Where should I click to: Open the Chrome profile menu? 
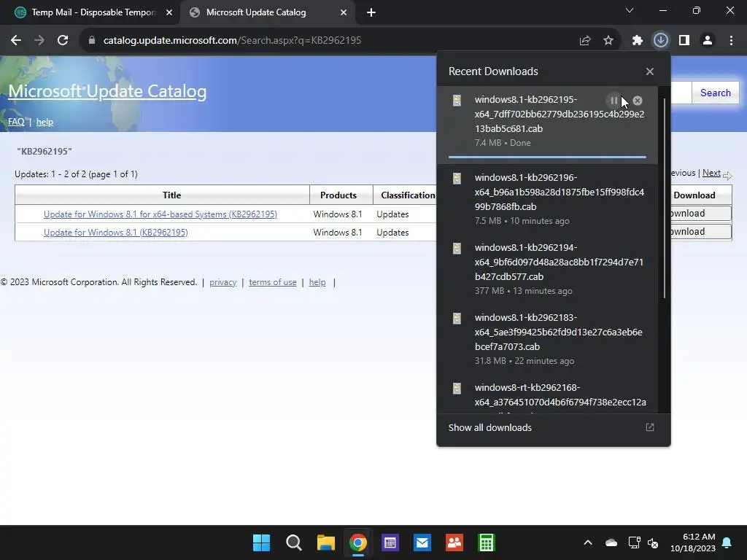click(x=708, y=41)
